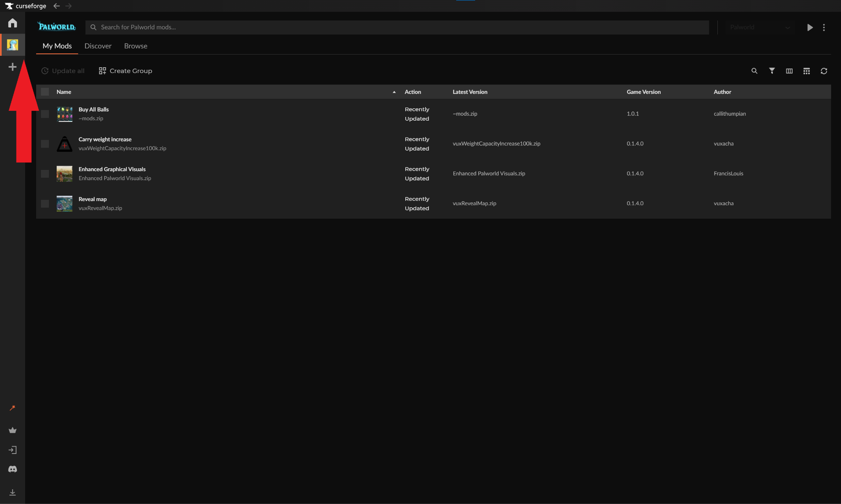
Task: Add a new game with plus icon
Action: pyautogui.click(x=13, y=67)
